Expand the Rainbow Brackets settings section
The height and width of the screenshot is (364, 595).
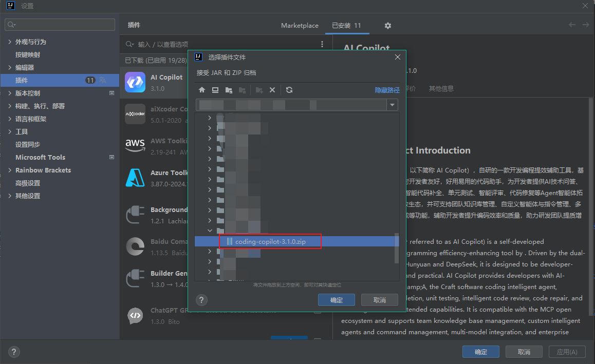click(x=10, y=170)
